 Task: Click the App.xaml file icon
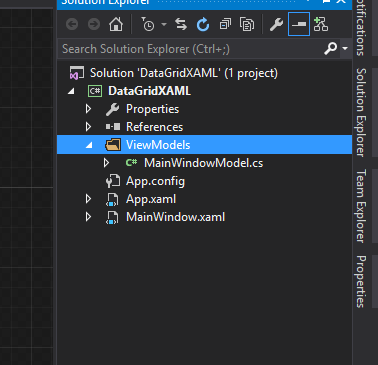coord(112,199)
